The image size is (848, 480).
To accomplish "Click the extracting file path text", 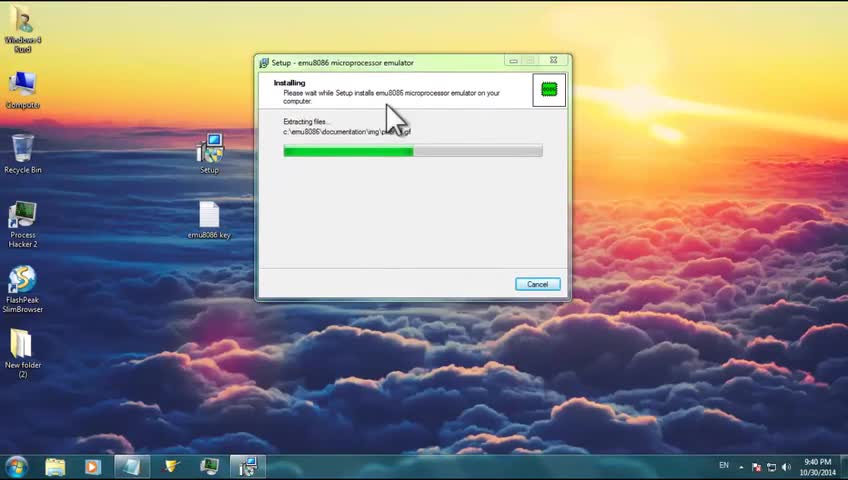I will (x=347, y=131).
